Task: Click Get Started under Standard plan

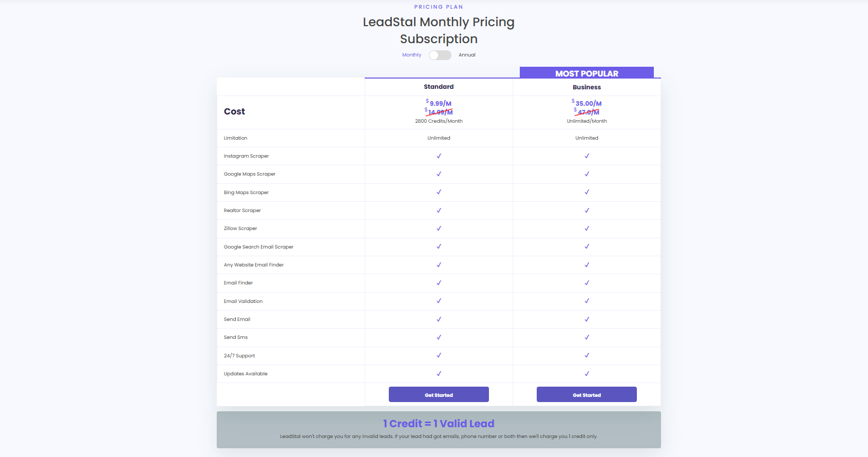Action: (439, 395)
